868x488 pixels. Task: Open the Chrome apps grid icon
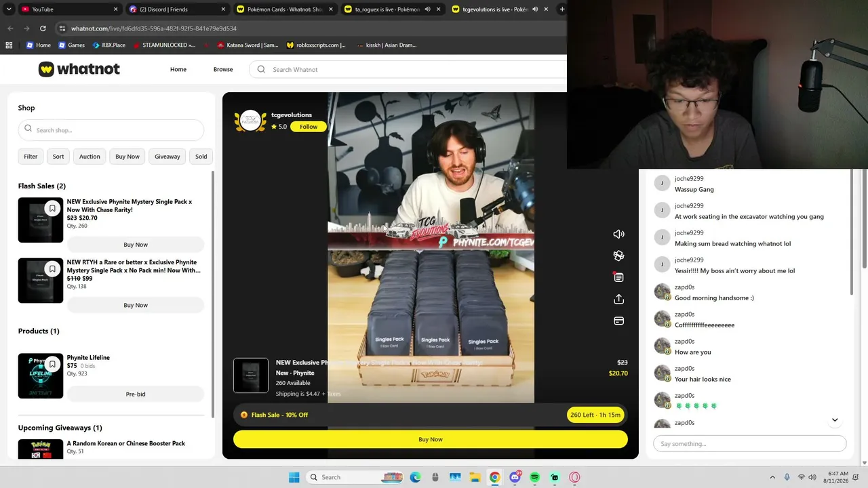point(9,45)
